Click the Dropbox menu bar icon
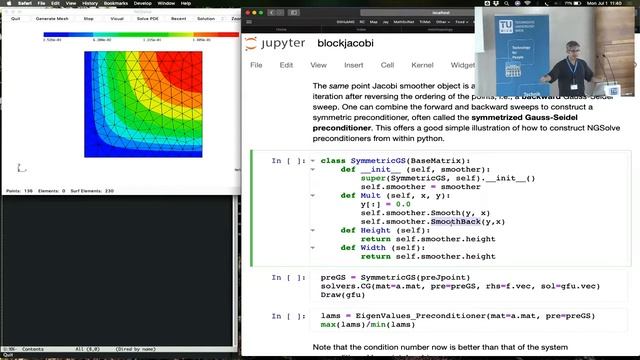The width and height of the screenshot is (640, 360). pyautogui.click(x=497, y=3)
